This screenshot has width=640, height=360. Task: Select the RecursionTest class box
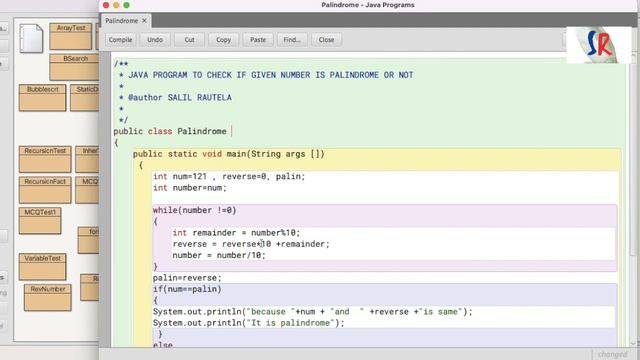(45, 159)
